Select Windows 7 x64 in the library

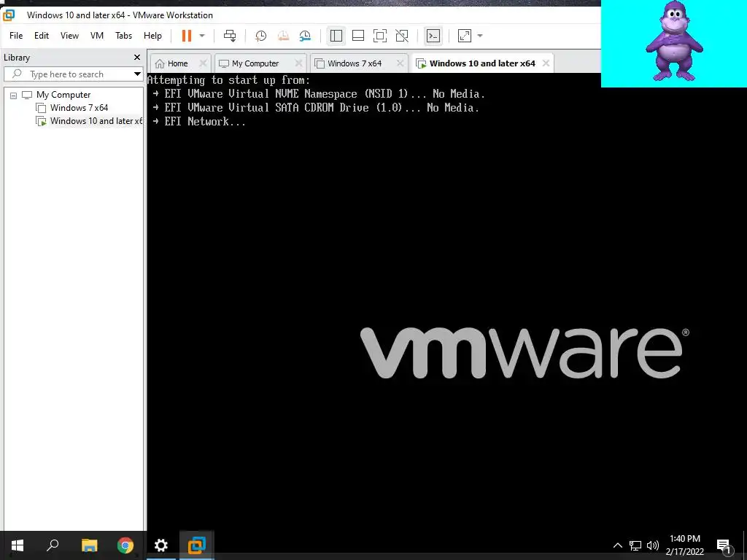79,108
